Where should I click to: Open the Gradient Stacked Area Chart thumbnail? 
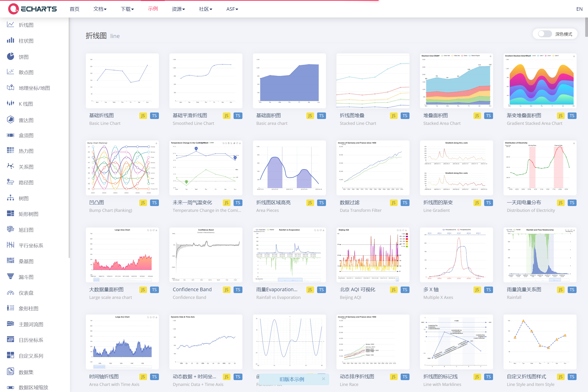(540, 81)
